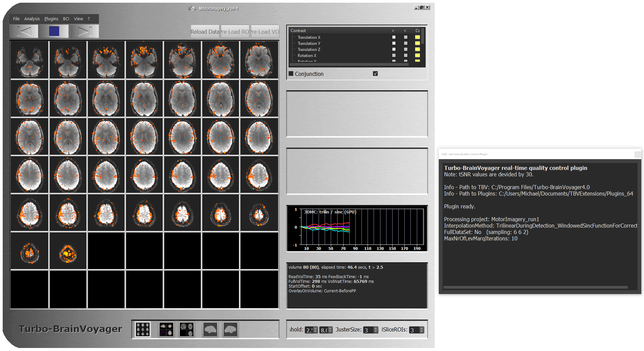Show the right hemisphere surface view icon
Screen dimensions: 644x351
pos(231,329)
